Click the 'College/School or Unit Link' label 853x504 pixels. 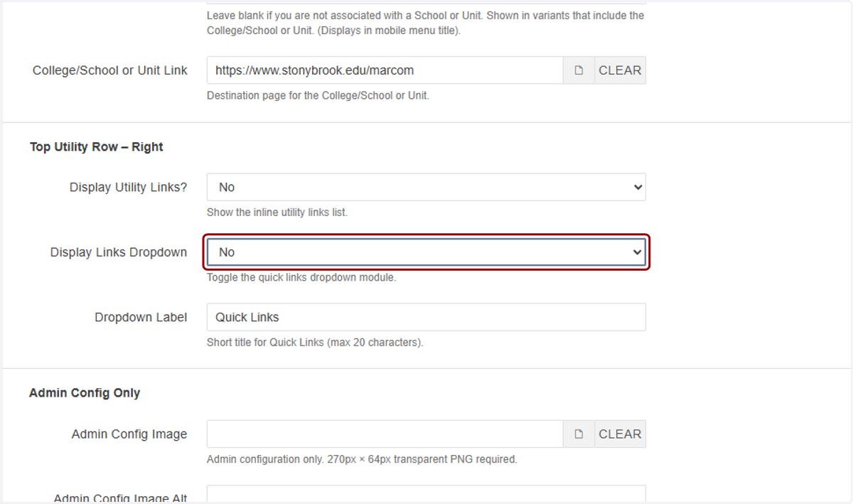point(110,70)
